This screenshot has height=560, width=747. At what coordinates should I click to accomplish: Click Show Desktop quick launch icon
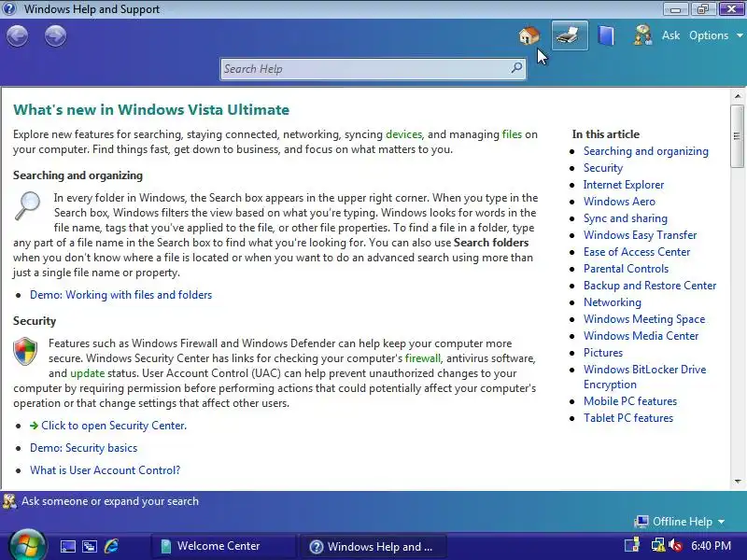[x=67, y=546]
